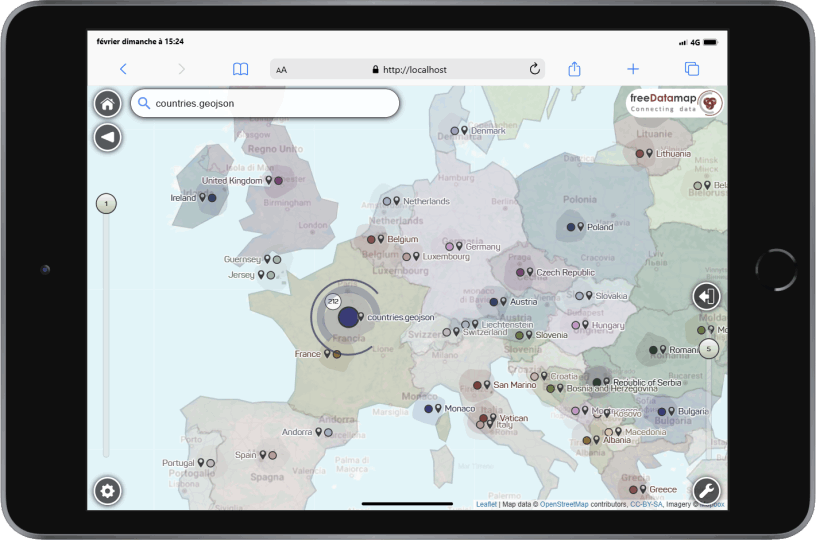Click the left slider handle labeled 1
Screen dimensions: 816x540
(106, 204)
